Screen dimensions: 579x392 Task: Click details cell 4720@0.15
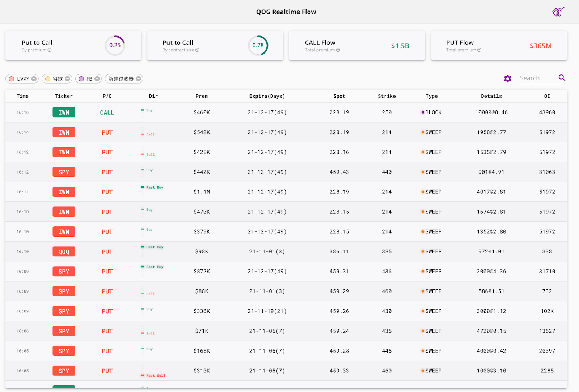(491, 331)
